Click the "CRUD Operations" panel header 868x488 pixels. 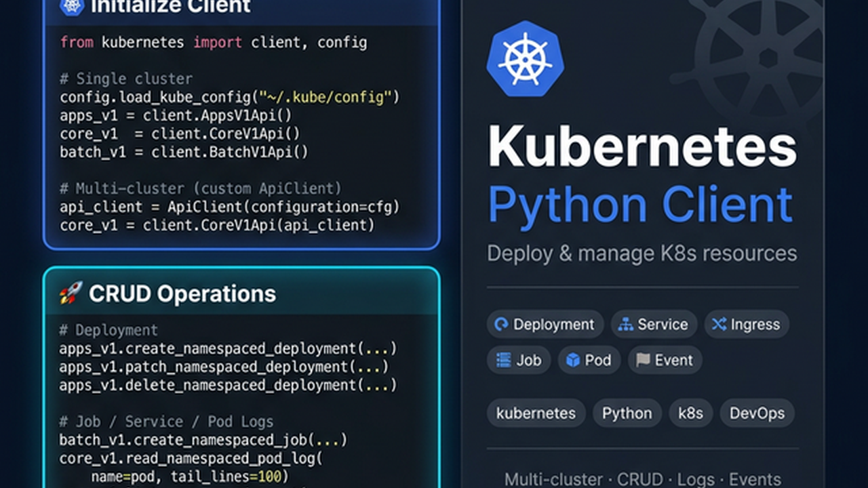[x=182, y=293]
